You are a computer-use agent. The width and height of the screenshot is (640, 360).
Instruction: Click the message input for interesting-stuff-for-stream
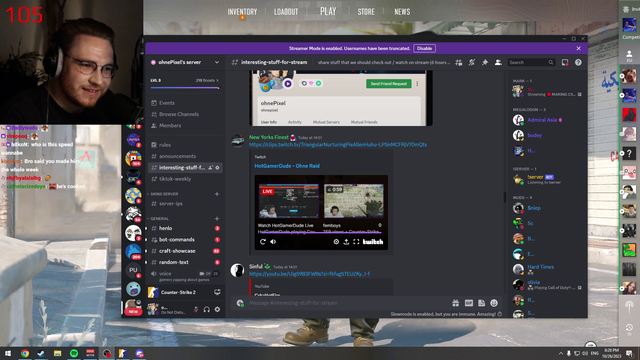(x=347, y=303)
